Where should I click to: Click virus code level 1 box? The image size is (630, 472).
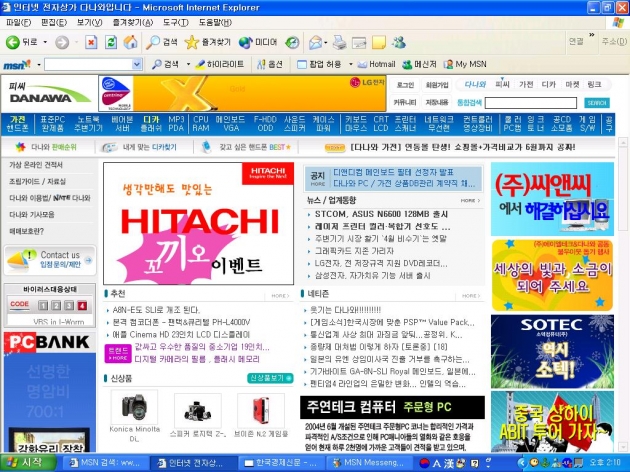point(43,306)
